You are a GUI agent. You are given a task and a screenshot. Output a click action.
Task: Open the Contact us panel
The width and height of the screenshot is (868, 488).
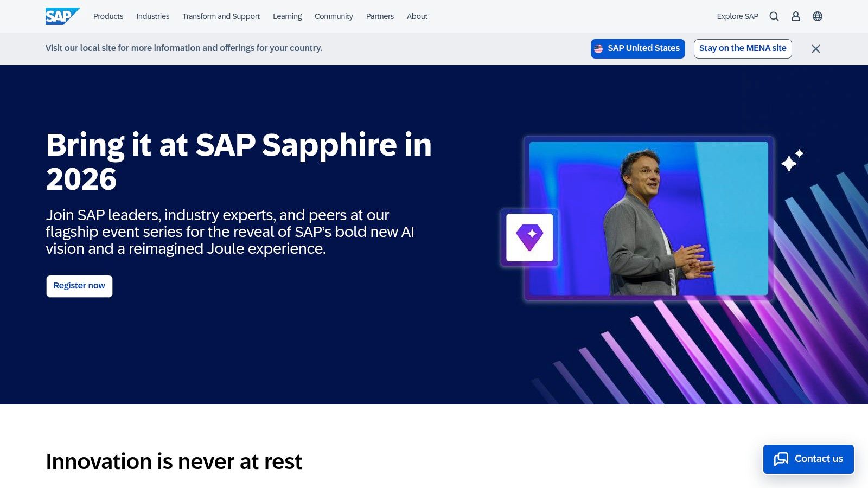pos(808,459)
